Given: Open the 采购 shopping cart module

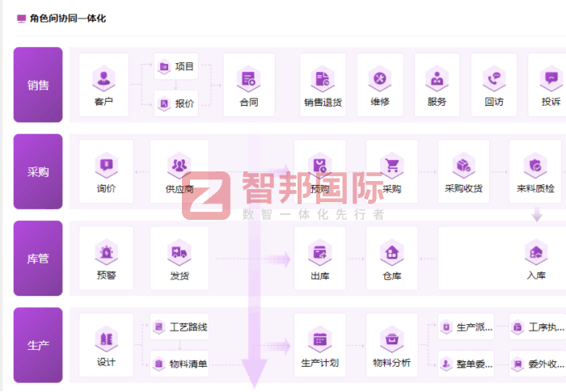Looking at the screenshot, I should pyautogui.click(x=392, y=171).
